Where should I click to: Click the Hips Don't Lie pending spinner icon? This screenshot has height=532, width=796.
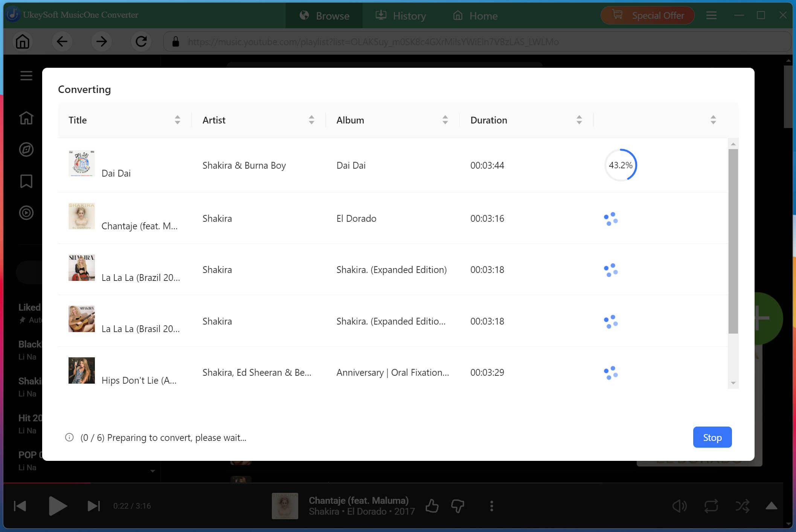(611, 373)
